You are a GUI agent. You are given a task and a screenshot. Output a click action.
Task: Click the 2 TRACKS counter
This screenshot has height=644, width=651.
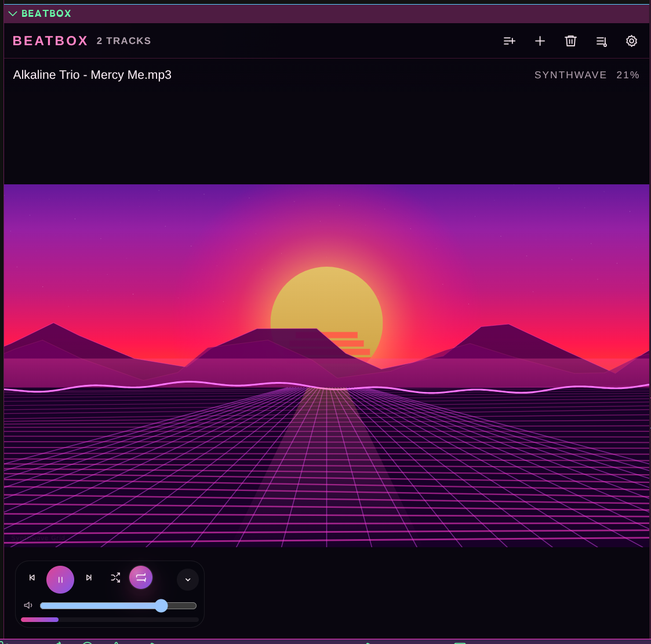pos(123,41)
